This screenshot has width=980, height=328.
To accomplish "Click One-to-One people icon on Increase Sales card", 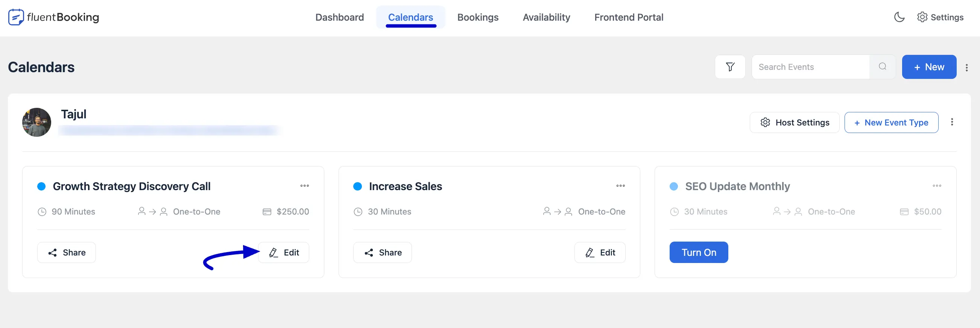I will (x=557, y=211).
